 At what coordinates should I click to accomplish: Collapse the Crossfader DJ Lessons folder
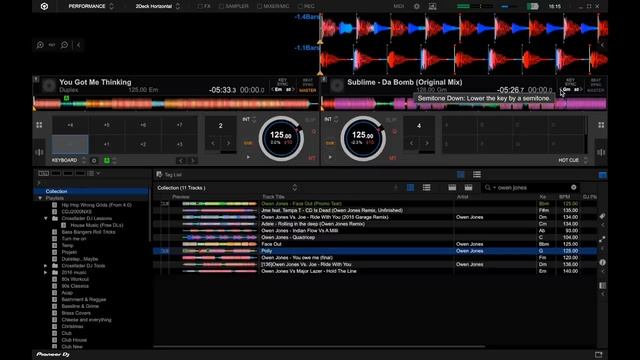coord(46,218)
